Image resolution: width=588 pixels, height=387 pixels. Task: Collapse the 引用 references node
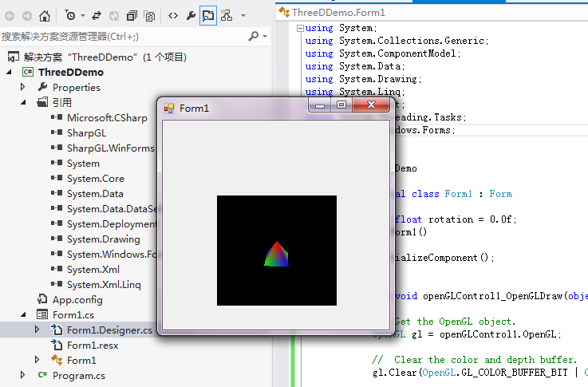23,102
